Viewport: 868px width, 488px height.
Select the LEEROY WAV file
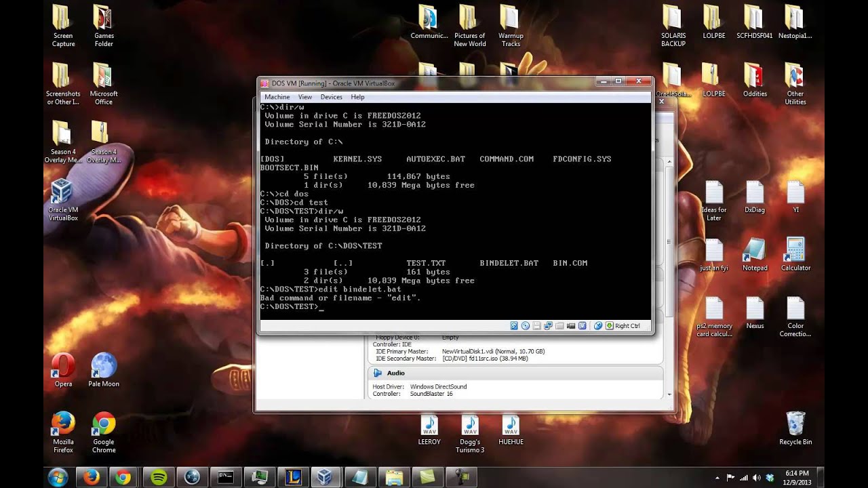(429, 430)
